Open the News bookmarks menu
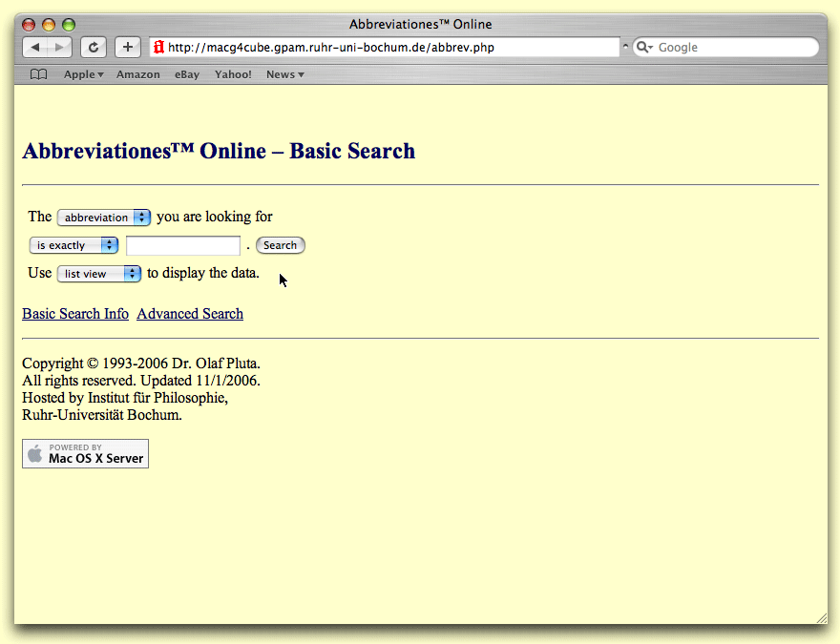 (x=284, y=74)
